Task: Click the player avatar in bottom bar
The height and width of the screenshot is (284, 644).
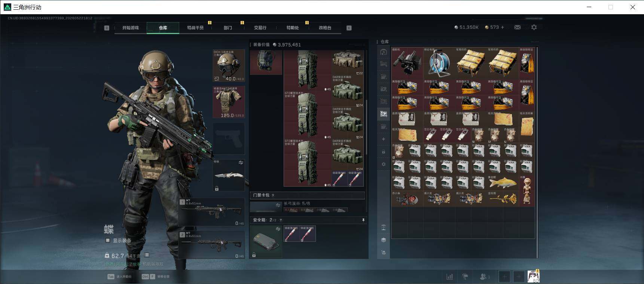Action: pyautogui.click(x=533, y=277)
